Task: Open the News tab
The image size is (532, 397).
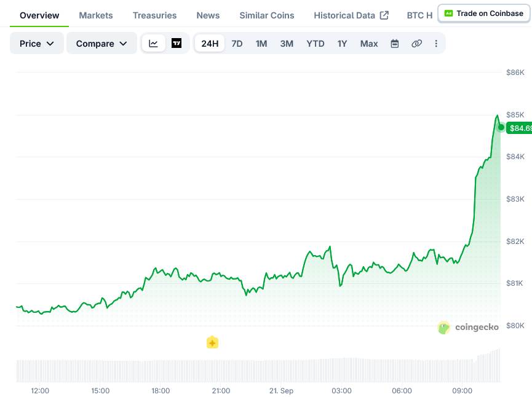Action: [208, 15]
